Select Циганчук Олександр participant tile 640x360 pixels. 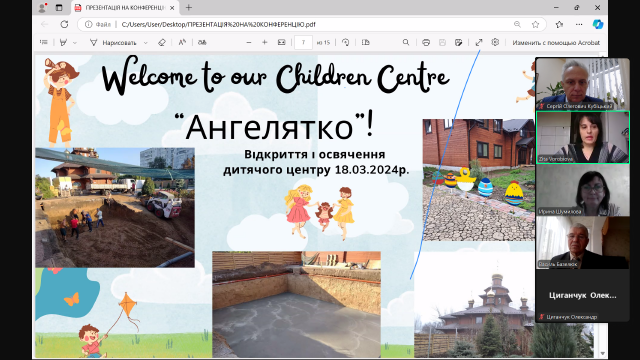pos(582,296)
